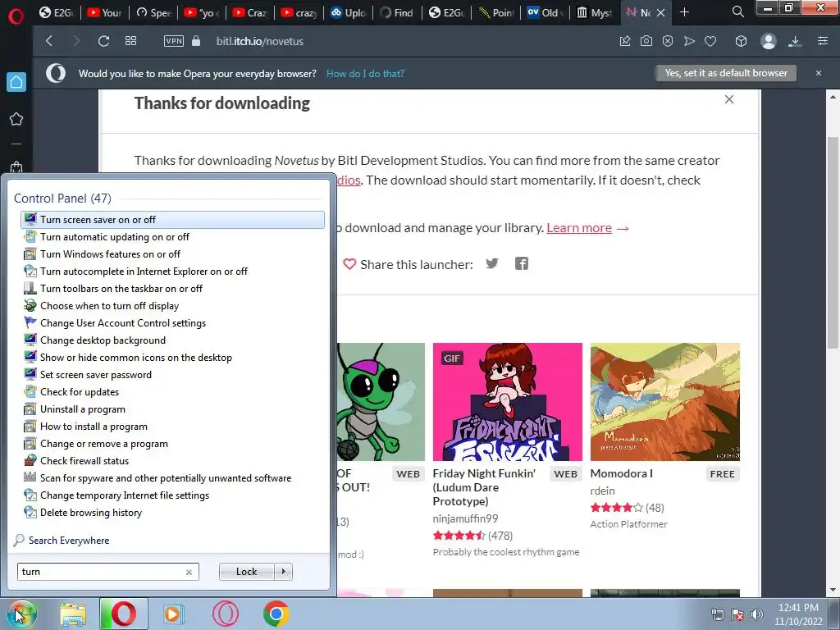The image size is (840, 630).
Task: Share launcher on Twitter icon
Action: [492, 263]
